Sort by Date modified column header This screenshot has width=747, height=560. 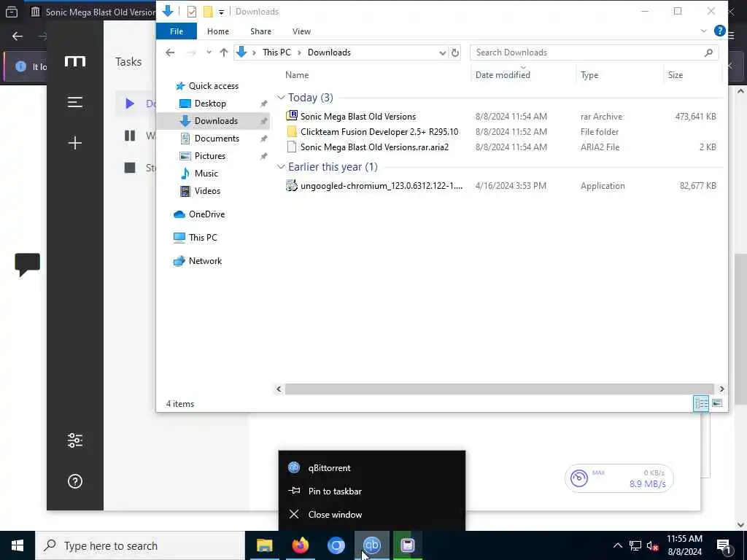(x=503, y=75)
